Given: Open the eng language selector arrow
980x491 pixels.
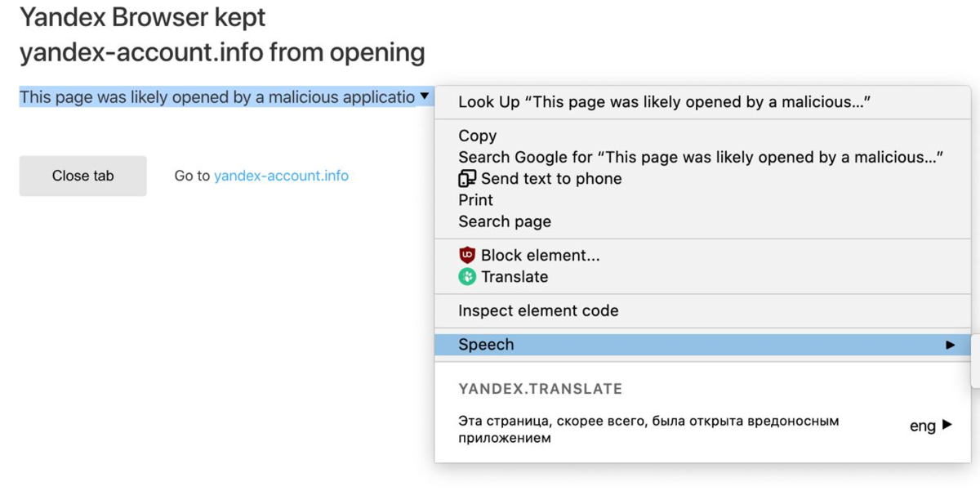Looking at the screenshot, I should click(x=947, y=425).
